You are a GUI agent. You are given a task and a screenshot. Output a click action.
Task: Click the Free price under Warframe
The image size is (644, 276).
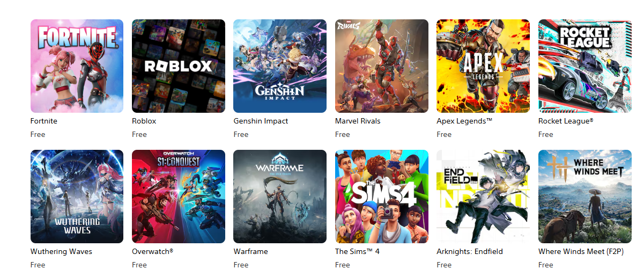point(241,265)
